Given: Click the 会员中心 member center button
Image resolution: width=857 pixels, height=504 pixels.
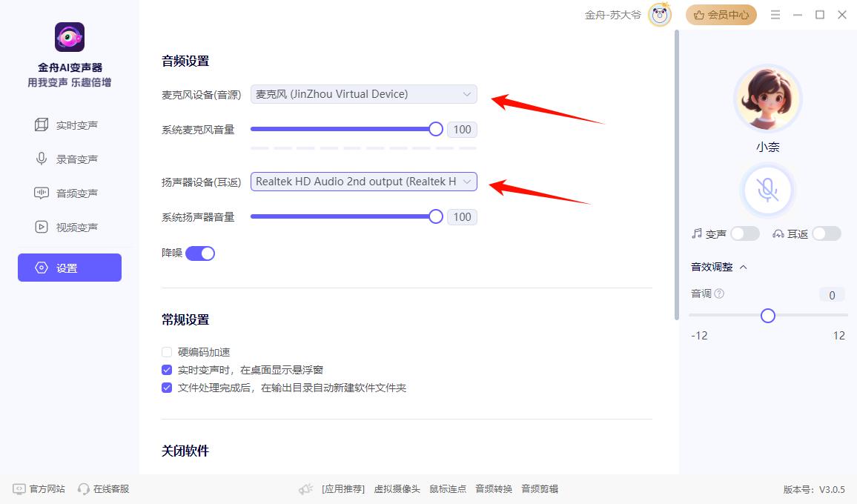Looking at the screenshot, I should [x=721, y=15].
